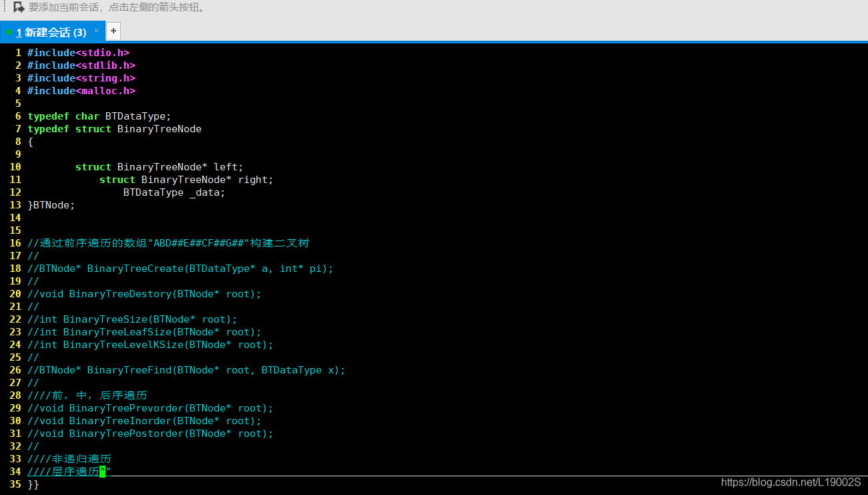Click the '////前, 中, 后序遍历' comment
The width and height of the screenshot is (868, 495).
(87, 395)
